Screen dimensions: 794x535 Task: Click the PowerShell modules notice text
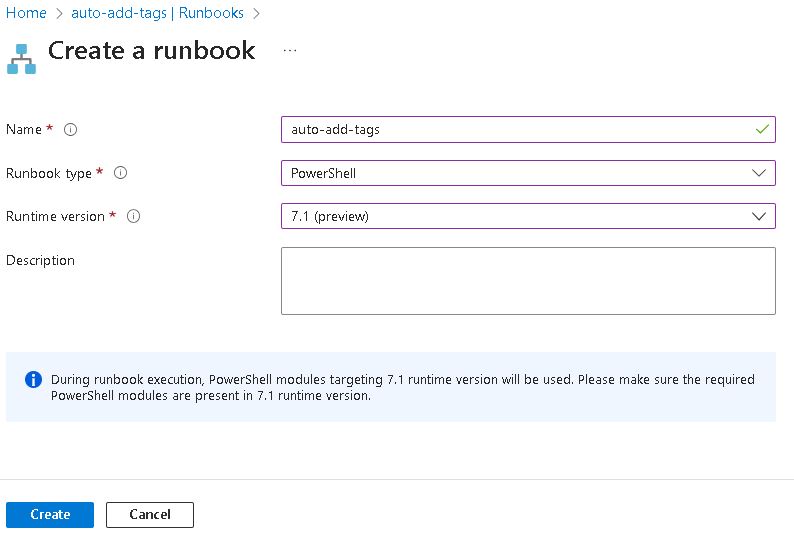(x=402, y=387)
